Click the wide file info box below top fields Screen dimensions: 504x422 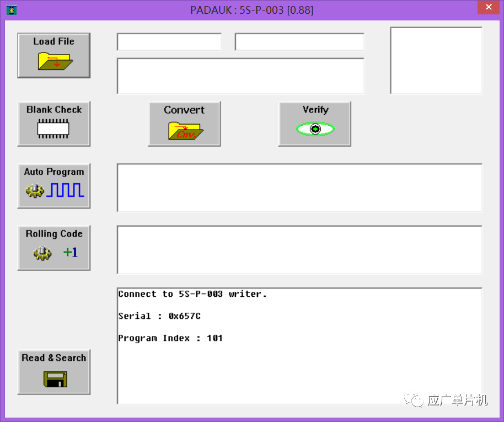(241, 76)
